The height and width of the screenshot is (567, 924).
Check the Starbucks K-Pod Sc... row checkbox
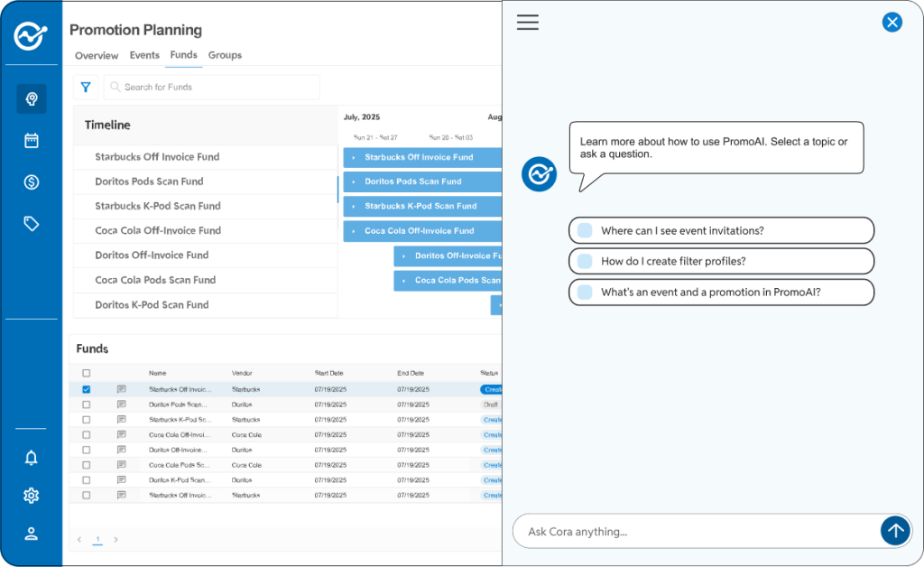pos(87,420)
